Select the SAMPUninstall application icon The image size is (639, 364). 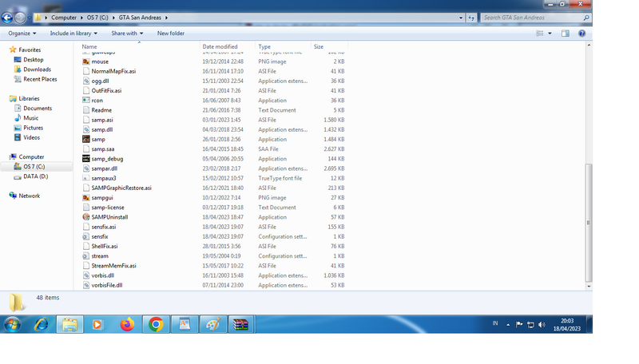[x=86, y=217]
